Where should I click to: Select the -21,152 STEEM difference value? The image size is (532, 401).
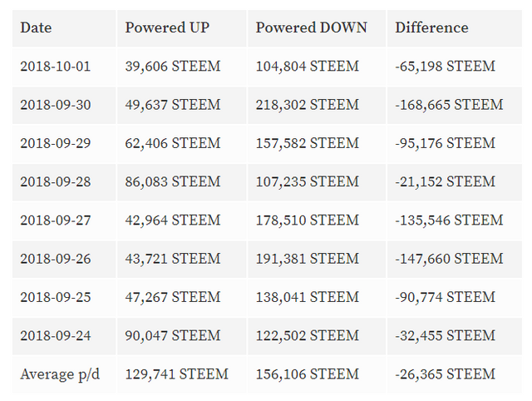[445, 181]
